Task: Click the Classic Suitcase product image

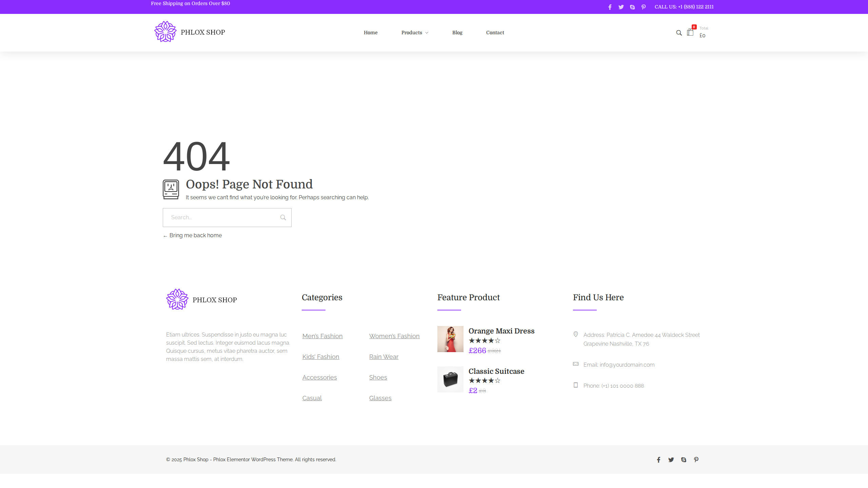Action: click(x=450, y=379)
